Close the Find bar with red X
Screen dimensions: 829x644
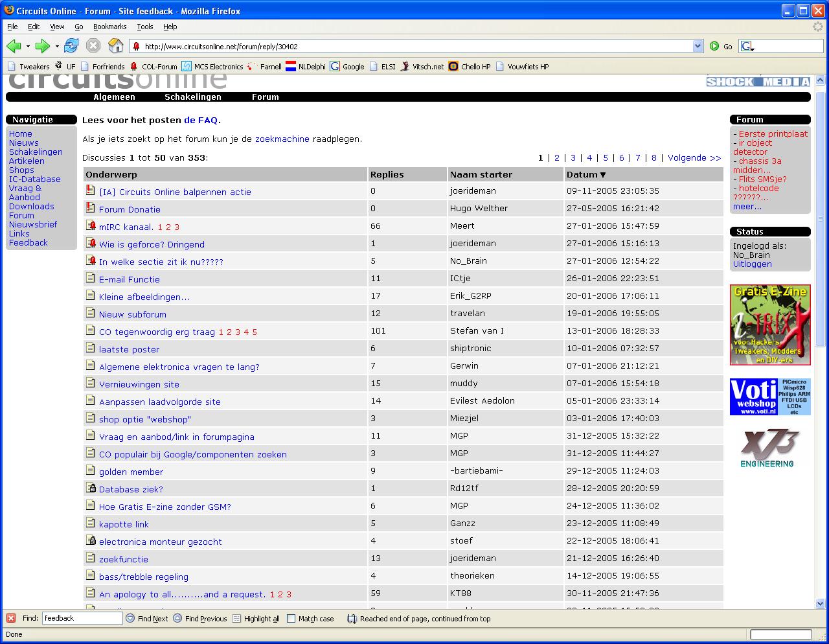click(11, 618)
